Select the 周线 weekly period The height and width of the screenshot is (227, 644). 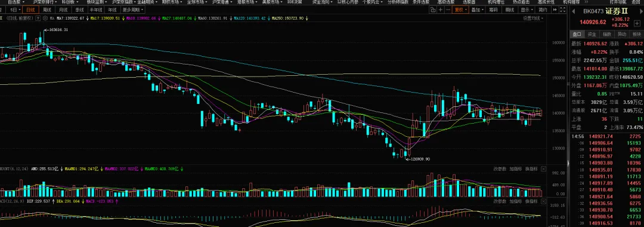coord(47,10)
